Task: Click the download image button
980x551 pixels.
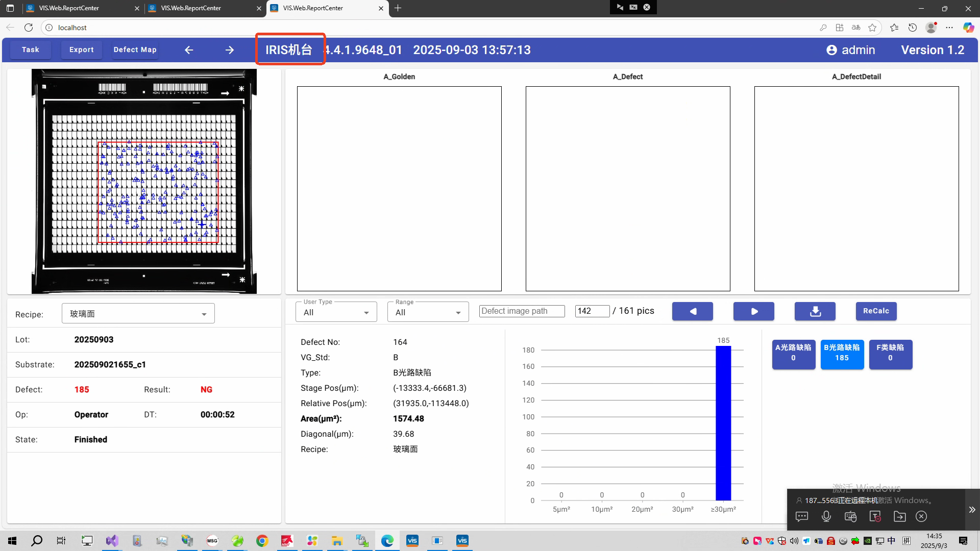Action: point(815,311)
